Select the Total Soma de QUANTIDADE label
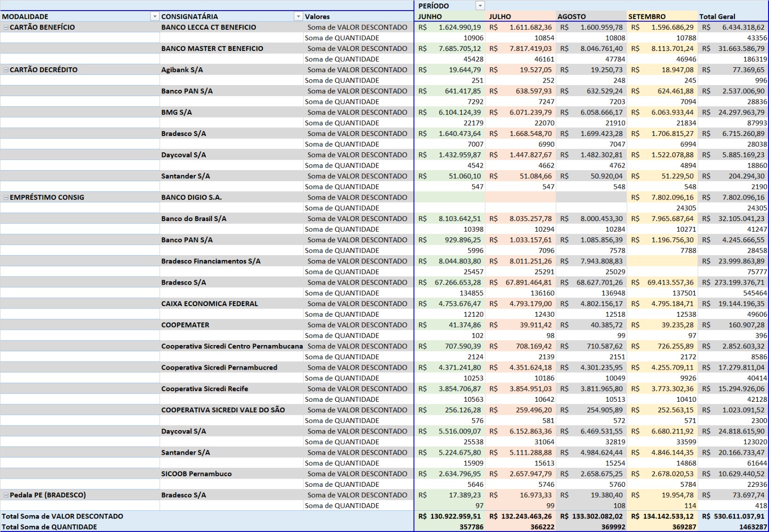The height and width of the screenshot is (532, 769). 50,527
